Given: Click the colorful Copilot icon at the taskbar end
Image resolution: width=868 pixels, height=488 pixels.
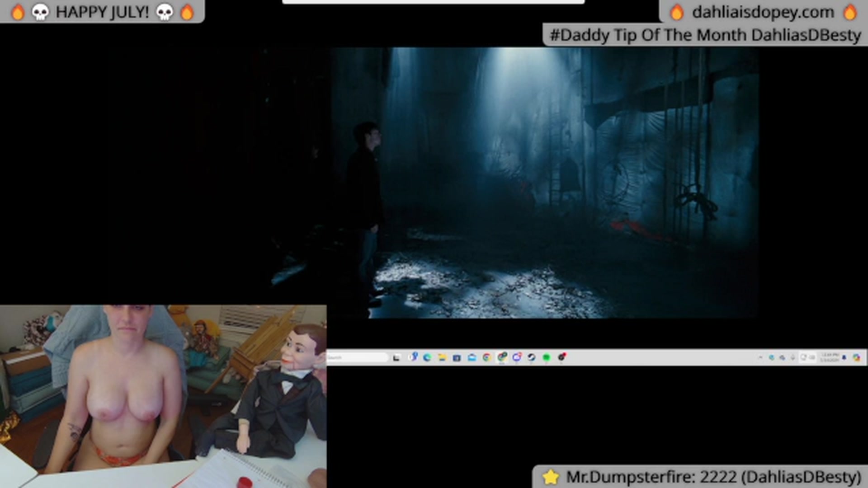Looking at the screenshot, I should click(856, 357).
